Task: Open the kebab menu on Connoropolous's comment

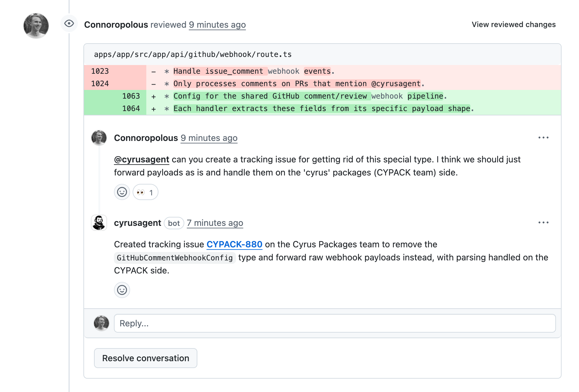Action: (x=543, y=137)
